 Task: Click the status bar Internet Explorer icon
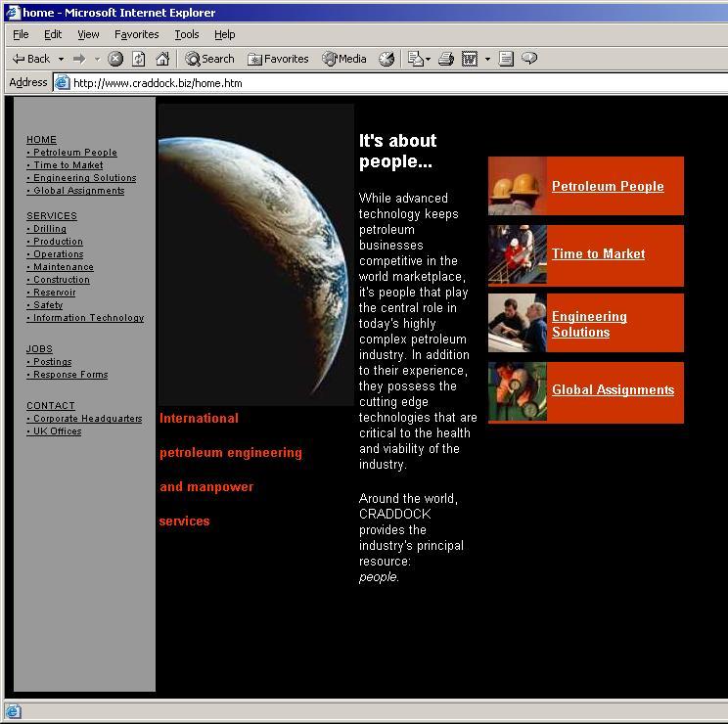pyautogui.click(x=13, y=711)
